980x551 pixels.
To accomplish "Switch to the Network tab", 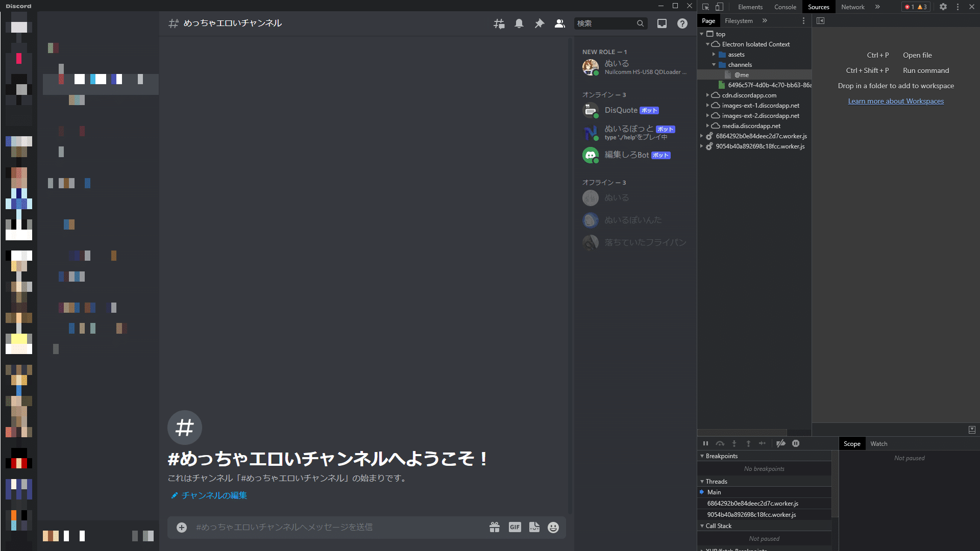I will (x=853, y=7).
